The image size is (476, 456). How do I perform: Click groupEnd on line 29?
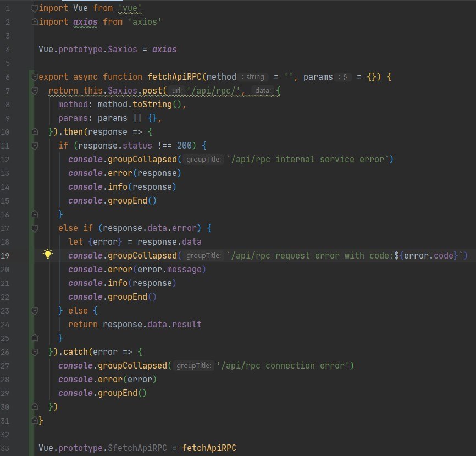click(x=118, y=393)
